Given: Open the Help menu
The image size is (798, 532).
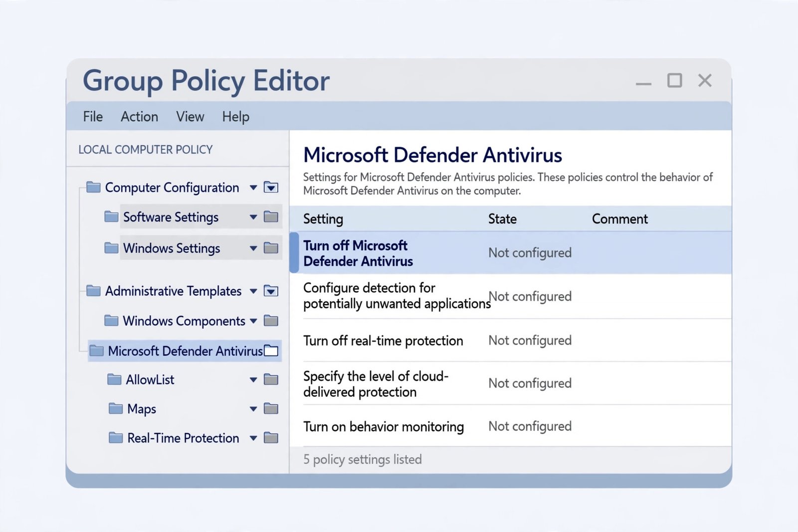Looking at the screenshot, I should coord(236,117).
